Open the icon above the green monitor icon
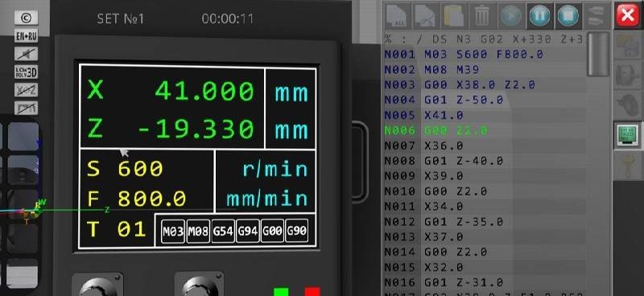This screenshot has height=296, width=644. coord(628,105)
